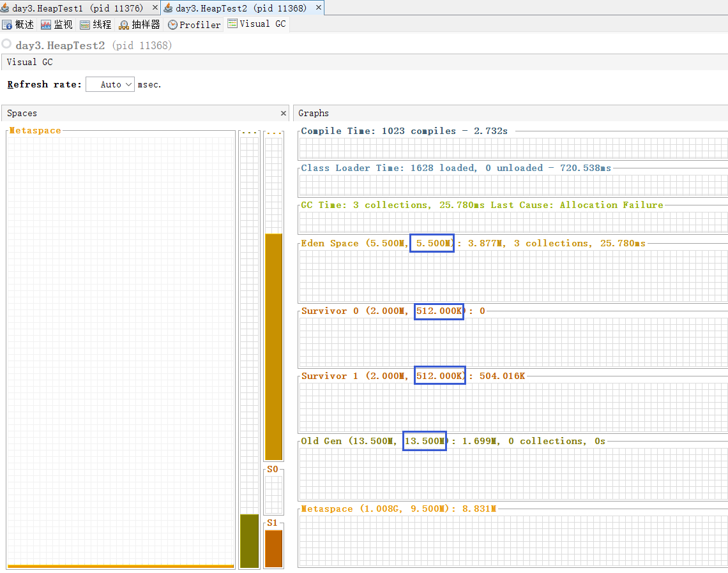728x573 pixels.
Task: Close the day3.HeapTest1 tab
Action: click(x=155, y=8)
